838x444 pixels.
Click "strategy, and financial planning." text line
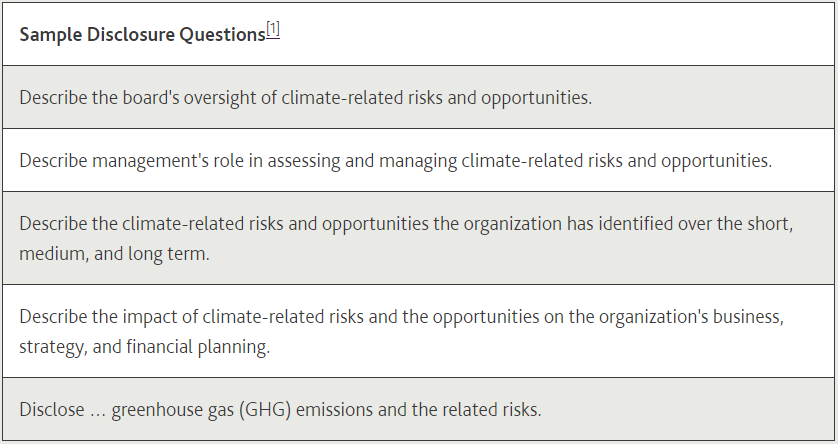(x=144, y=347)
